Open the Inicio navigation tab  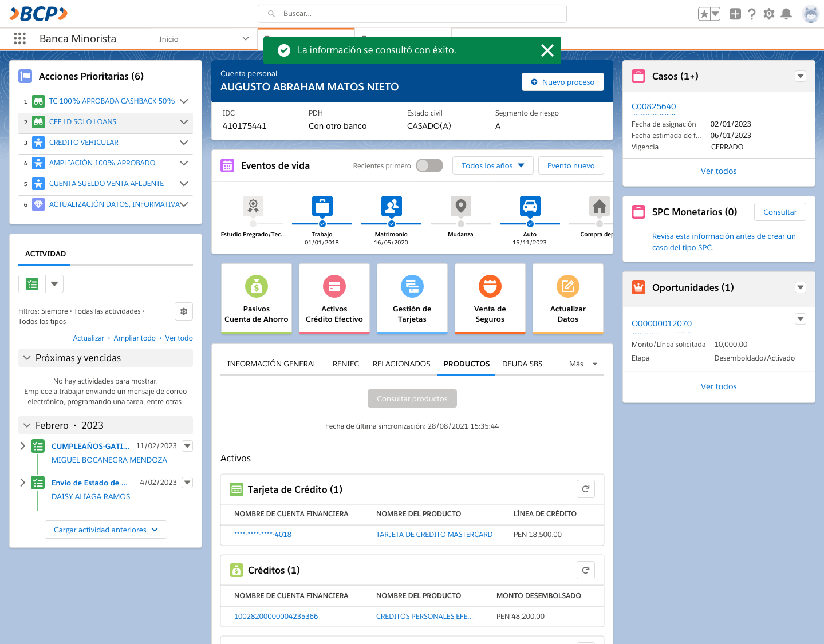tap(192, 39)
